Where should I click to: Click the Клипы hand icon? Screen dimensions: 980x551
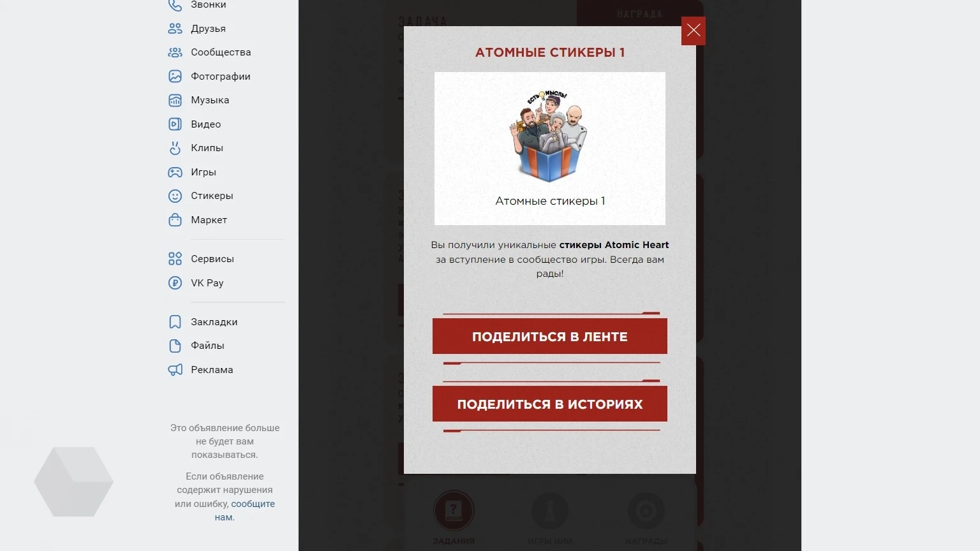pos(175,148)
